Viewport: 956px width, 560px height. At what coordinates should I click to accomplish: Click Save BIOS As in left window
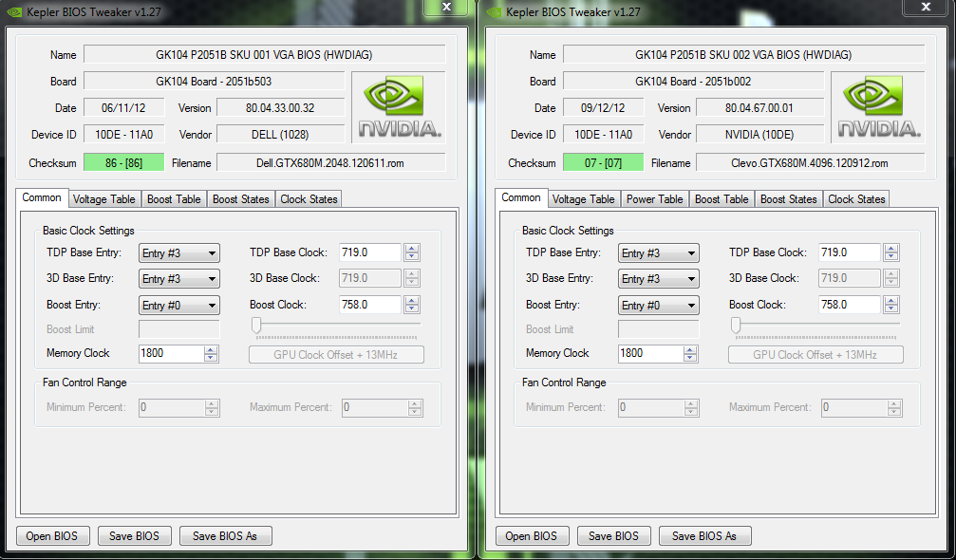(x=225, y=536)
